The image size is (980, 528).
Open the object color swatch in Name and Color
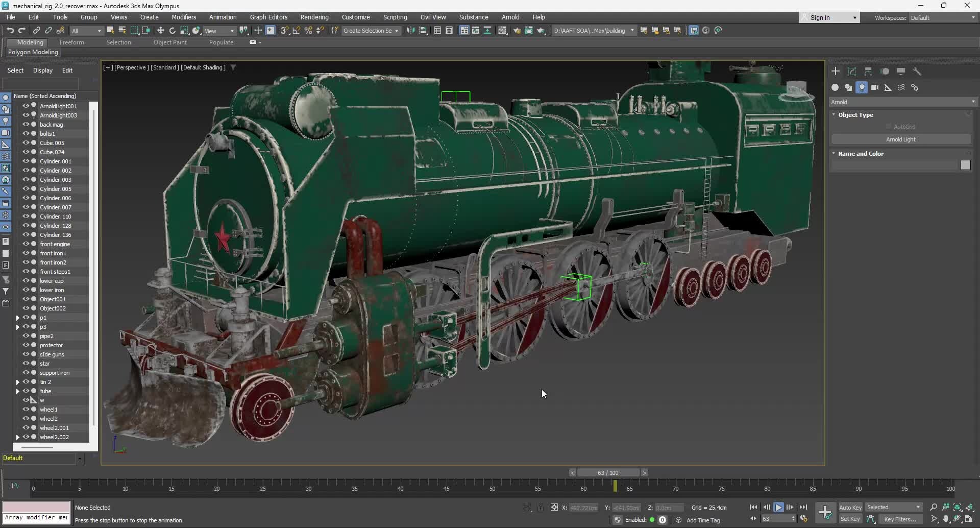click(x=966, y=165)
